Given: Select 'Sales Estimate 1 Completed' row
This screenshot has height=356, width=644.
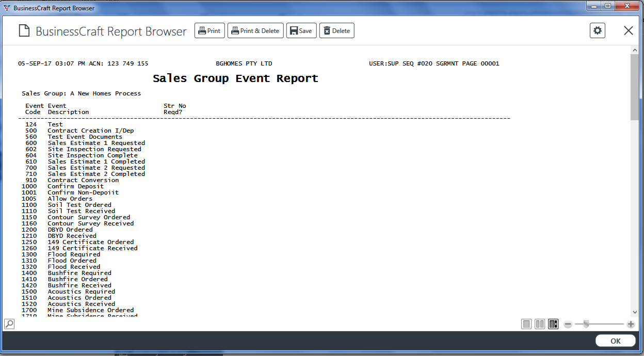Looking at the screenshot, I should coord(96,161).
